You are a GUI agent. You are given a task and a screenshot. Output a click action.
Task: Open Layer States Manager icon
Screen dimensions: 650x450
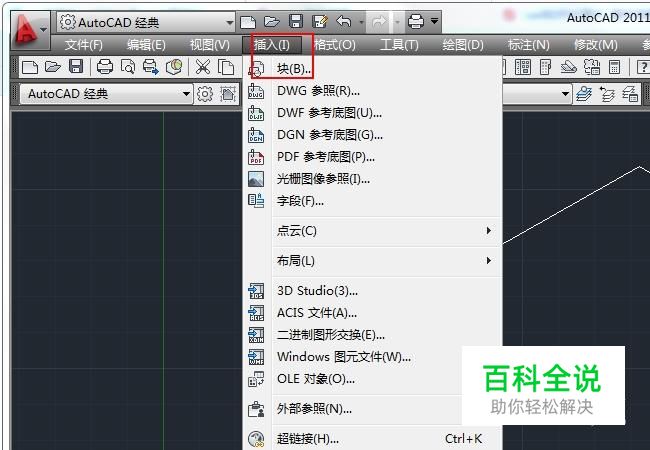pos(630,94)
